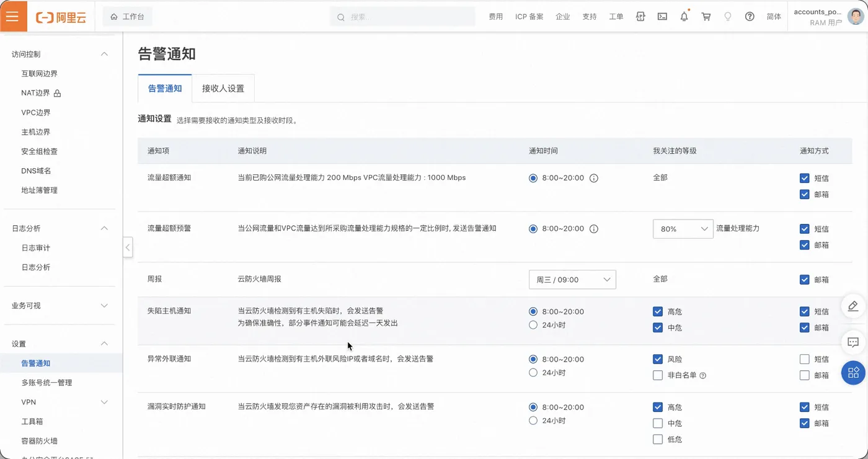Image resolution: width=868 pixels, height=459 pixels.
Task: Select 24小时 for 失陷主机通知
Action: [x=533, y=325]
